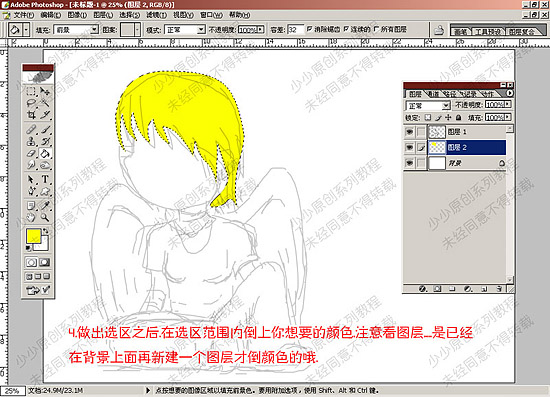Select the Hand tool
The width and height of the screenshot is (550, 397).
tap(32, 217)
